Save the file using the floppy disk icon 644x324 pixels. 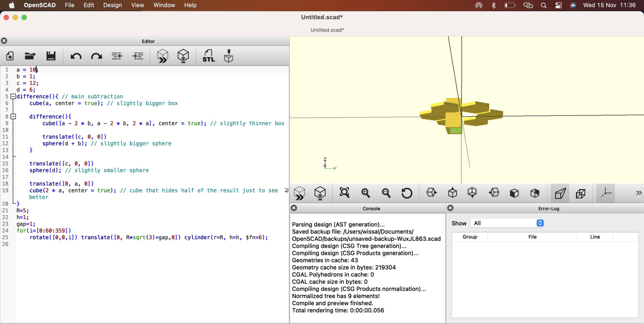coord(51,56)
